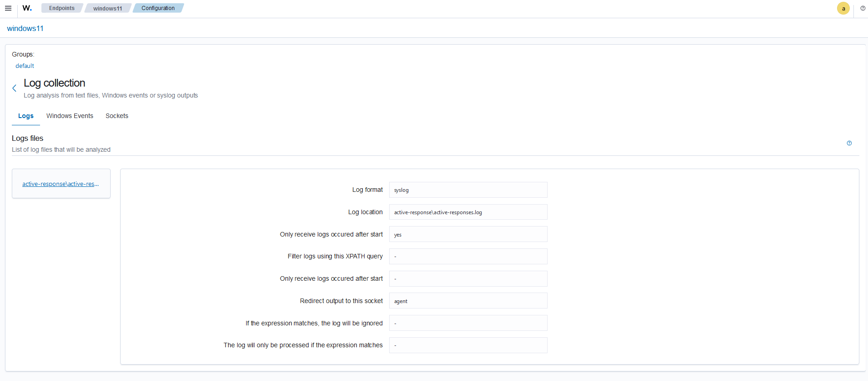Click the 'Log analysis from text files' description
Viewport: 868px width, 381px height.
point(111,95)
